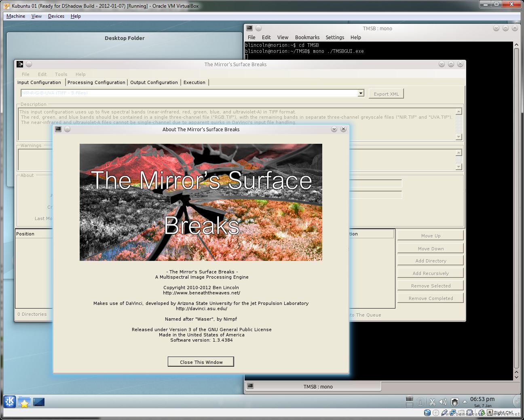Open the starred folder icon in the KDE panel
The height and width of the screenshot is (420, 524).
point(24,402)
